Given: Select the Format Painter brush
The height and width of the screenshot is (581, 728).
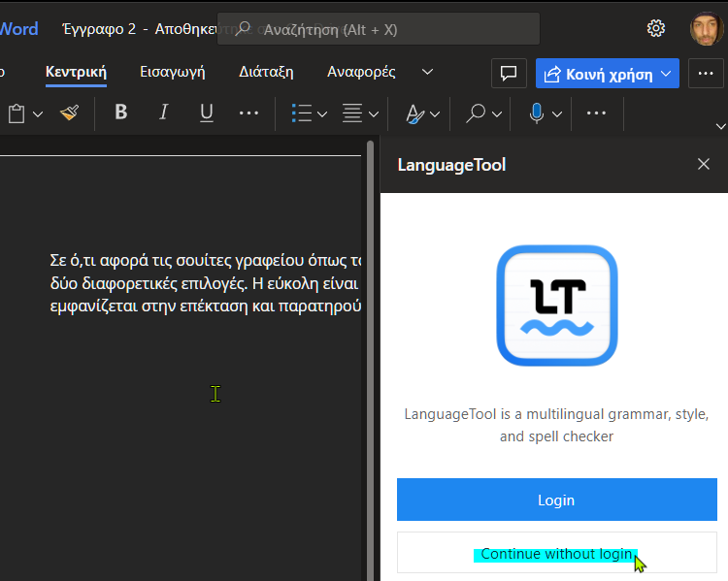Looking at the screenshot, I should point(70,113).
